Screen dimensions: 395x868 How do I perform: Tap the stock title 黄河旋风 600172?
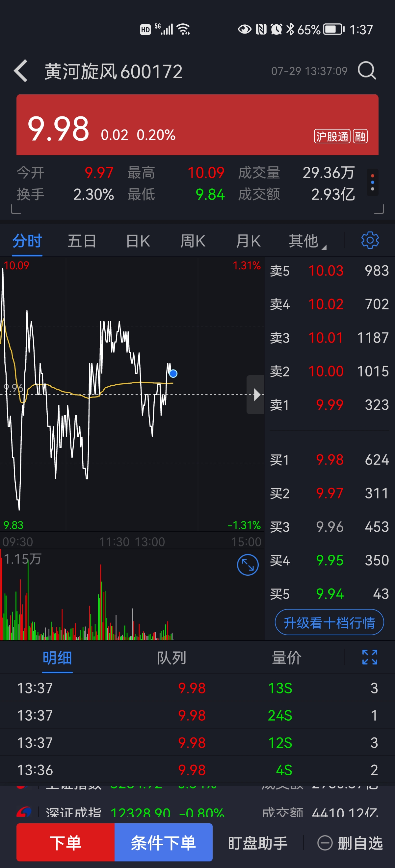113,71
